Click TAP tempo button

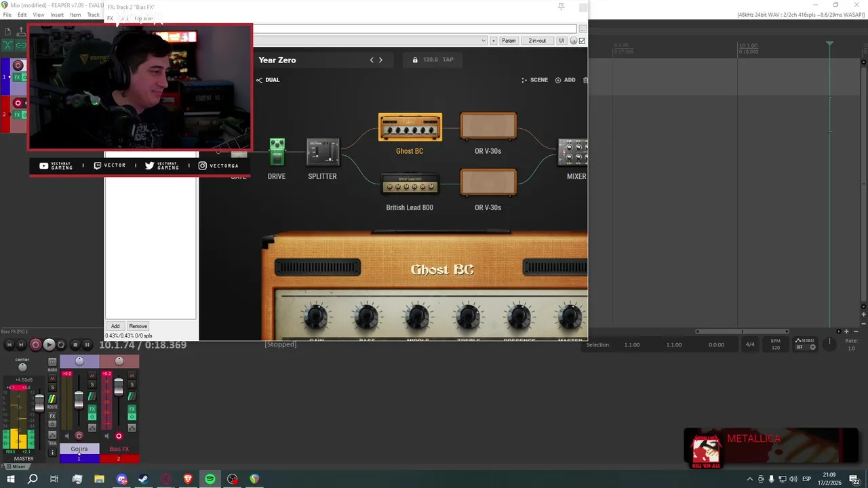tap(448, 60)
